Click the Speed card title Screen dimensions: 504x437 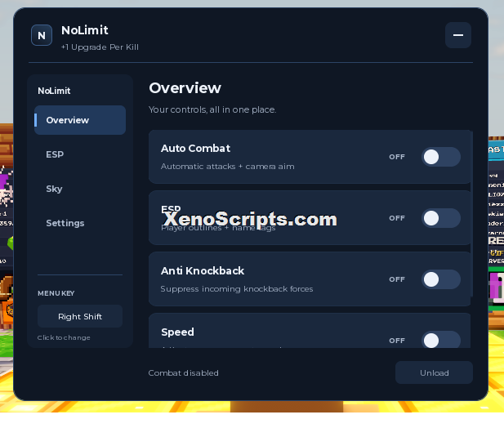click(x=177, y=332)
